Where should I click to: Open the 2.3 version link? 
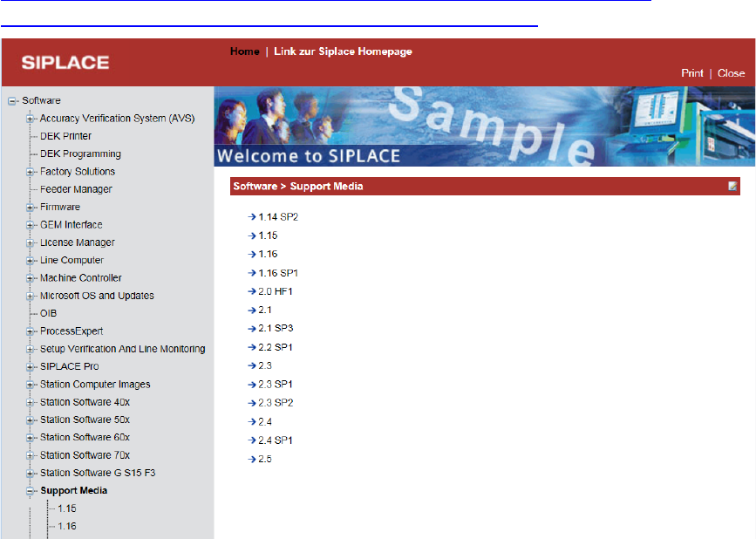pyautogui.click(x=265, y=365)
